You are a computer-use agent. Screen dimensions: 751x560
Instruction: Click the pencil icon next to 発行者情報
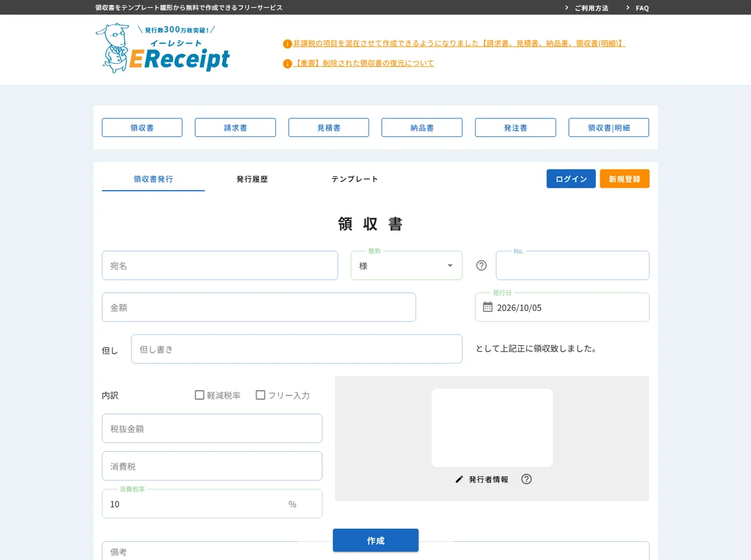pyautogui.click(x=459, y=479)
